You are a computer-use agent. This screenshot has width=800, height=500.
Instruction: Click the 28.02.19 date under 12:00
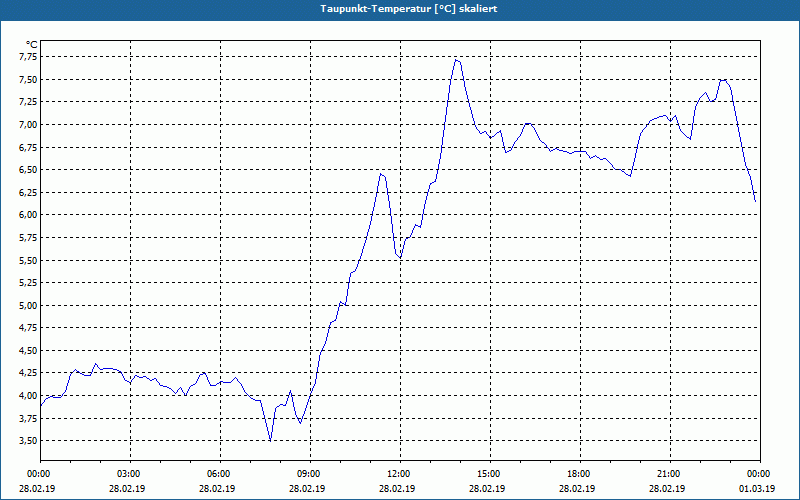tap(397, 488)
